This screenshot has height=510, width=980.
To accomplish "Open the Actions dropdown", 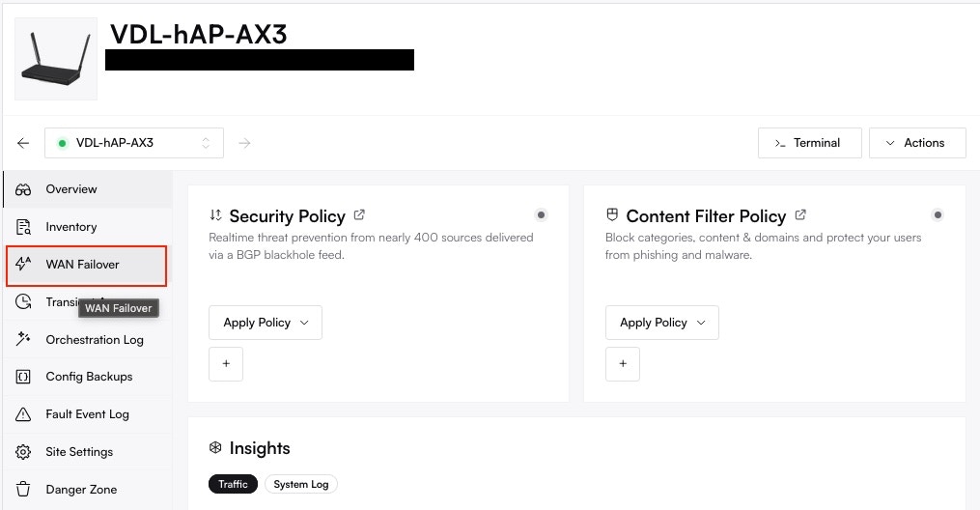I will [916, 143].
